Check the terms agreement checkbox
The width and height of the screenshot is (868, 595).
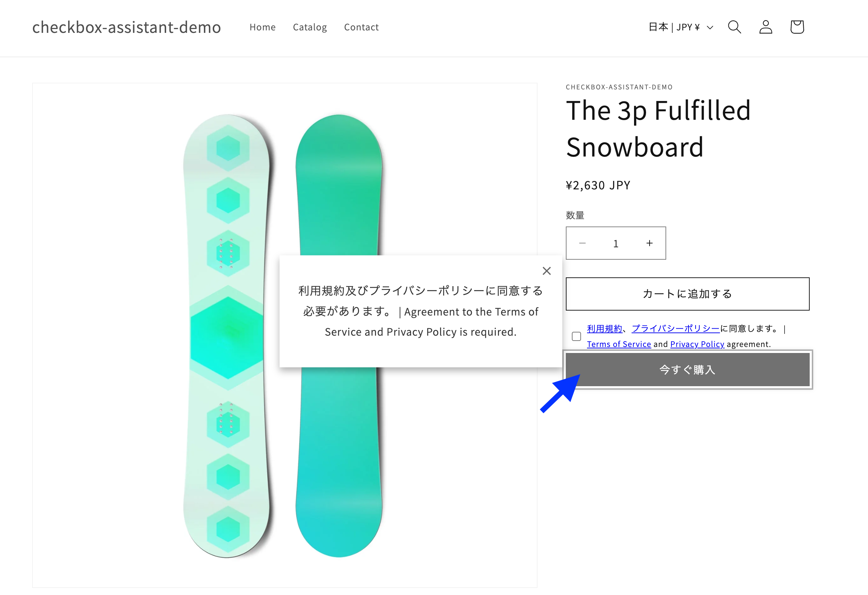(576, 336)
